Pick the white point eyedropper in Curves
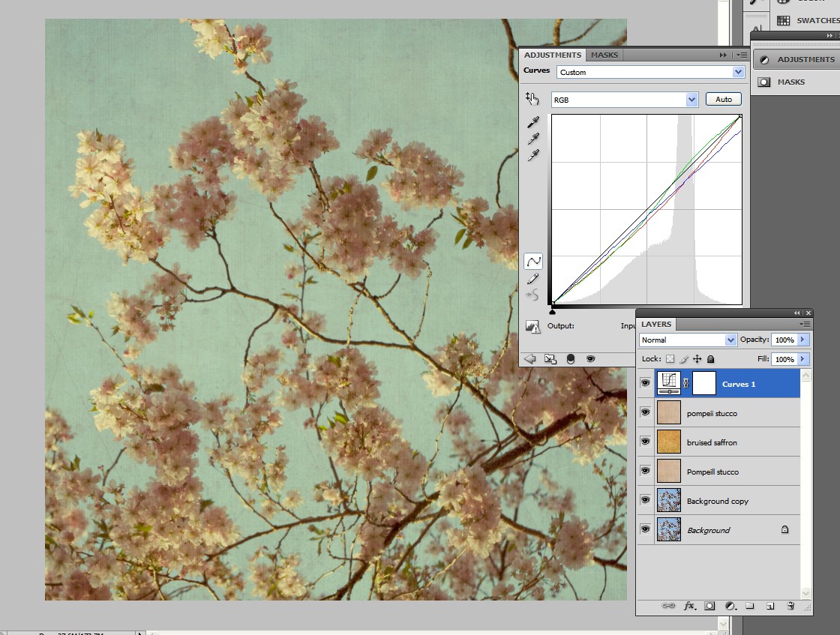This screenshot has width=840, height=635. [533, 155]
